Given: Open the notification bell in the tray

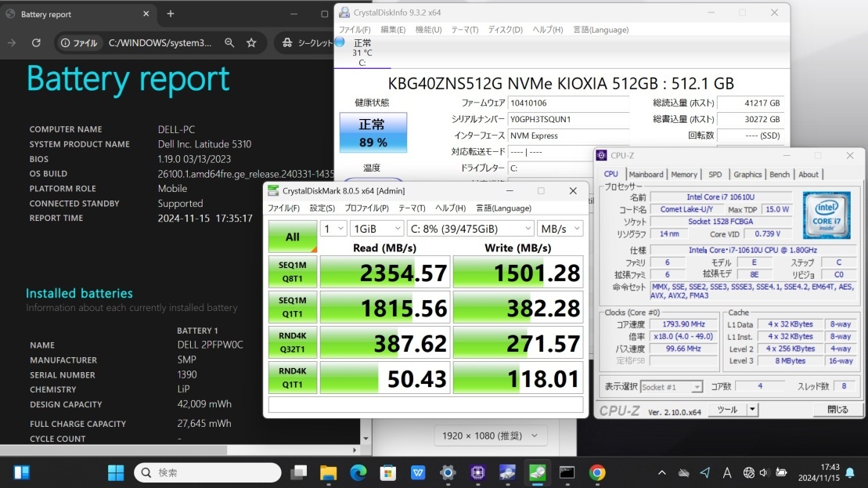Looking at the screenshot, I should point(850,472).
